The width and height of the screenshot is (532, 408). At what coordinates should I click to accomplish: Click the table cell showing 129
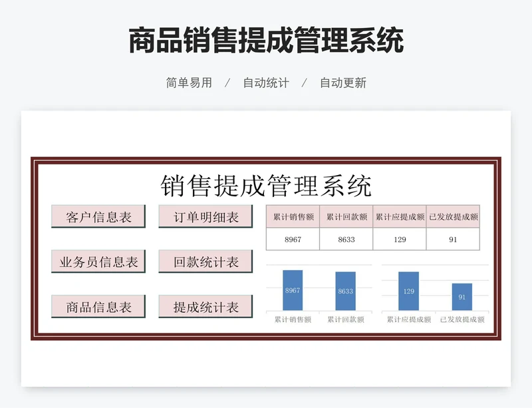[x=400, y=239]
